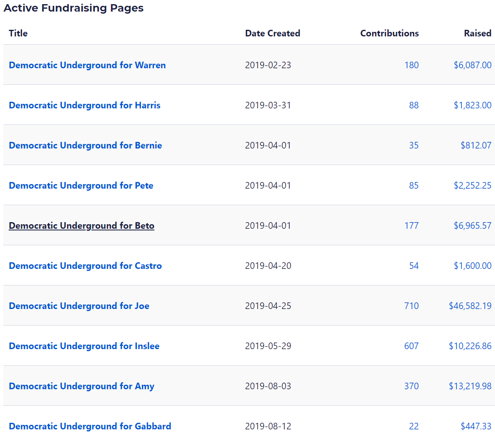The height and width of the screenshot is (448, 495).
Task: Click the Contributions column header
Action: 389,34
